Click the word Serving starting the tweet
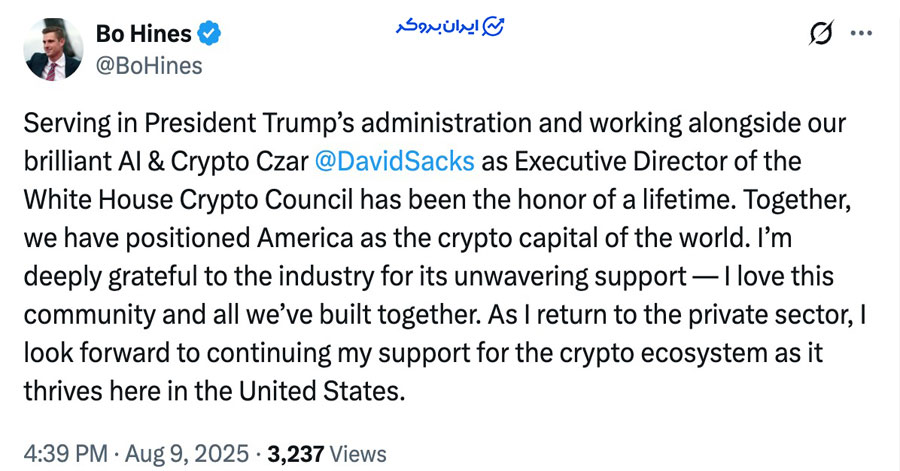Screen dimensions: 900x471 click(x=67, y=124)
